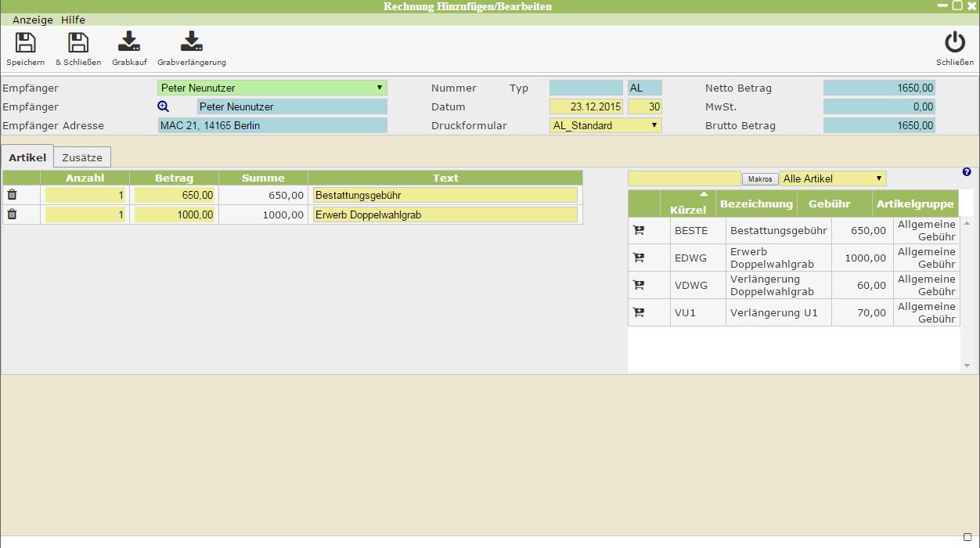Click the Datum field showing 23.12.2015

pos(585,106)
